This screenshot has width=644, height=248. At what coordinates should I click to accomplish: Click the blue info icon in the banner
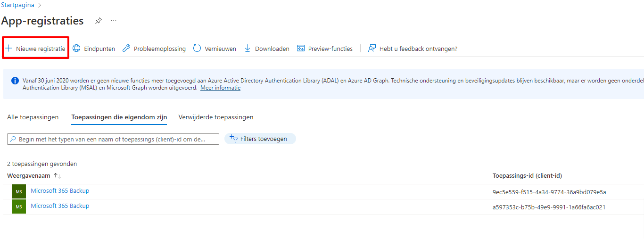pyautogui.click(x=15, y=81)
